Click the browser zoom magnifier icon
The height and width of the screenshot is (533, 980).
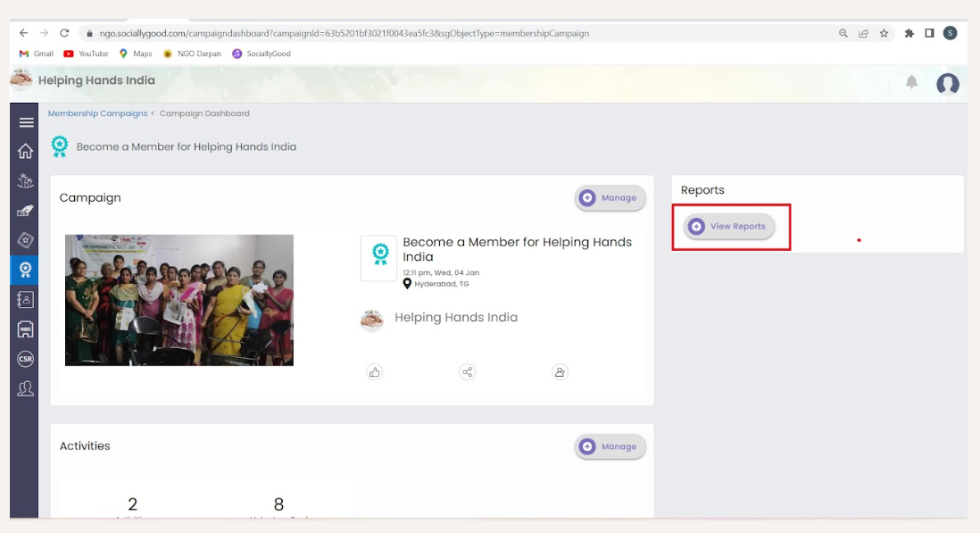coord(843,33)
